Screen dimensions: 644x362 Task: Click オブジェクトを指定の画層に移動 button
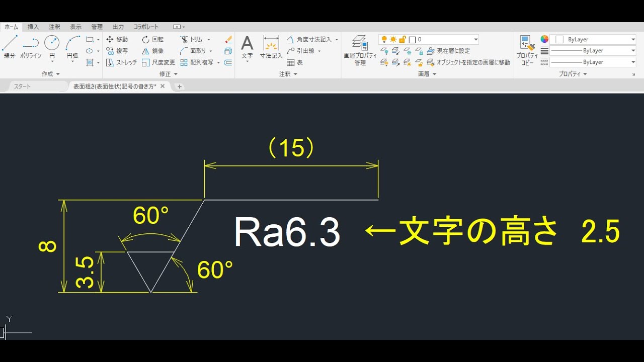click(x=468, y=62)
